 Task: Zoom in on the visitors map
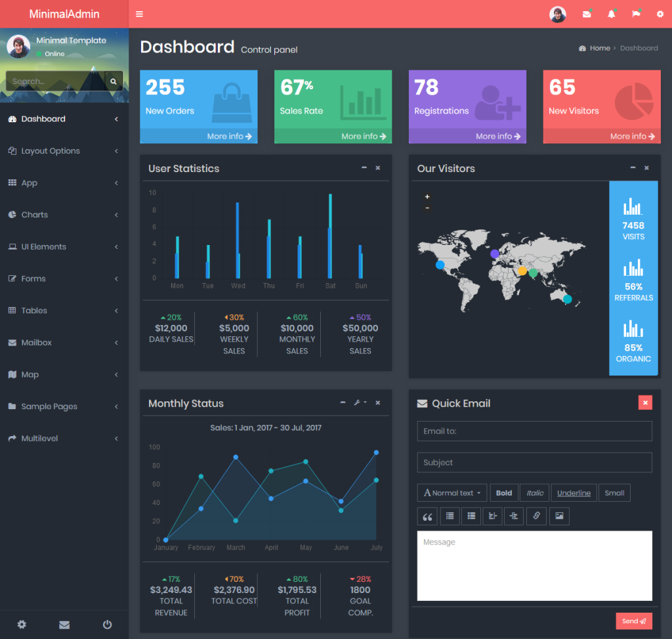(x=427, y=196)
